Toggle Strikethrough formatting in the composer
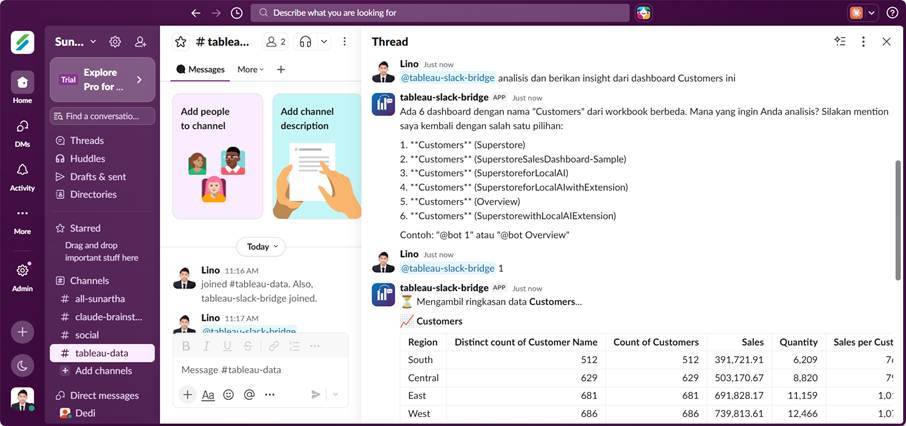Image resolution: width=906 pixels, height=426 pixels. (x=247, y=346)
